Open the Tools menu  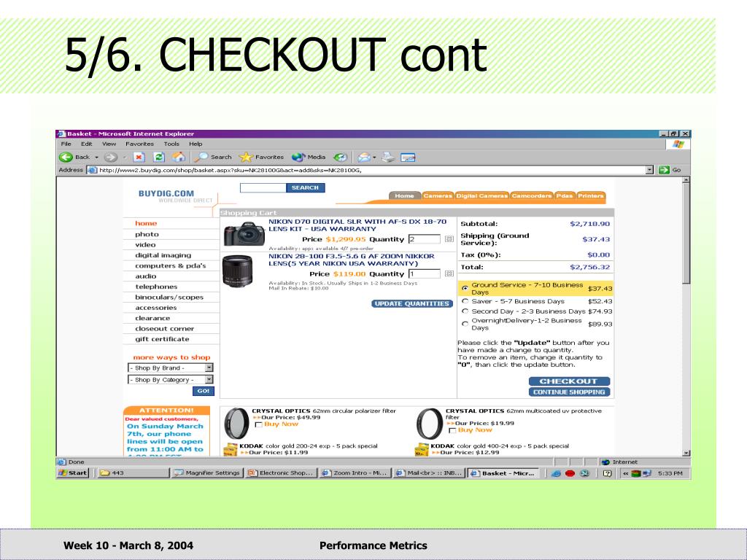click(x=171, y=144)
